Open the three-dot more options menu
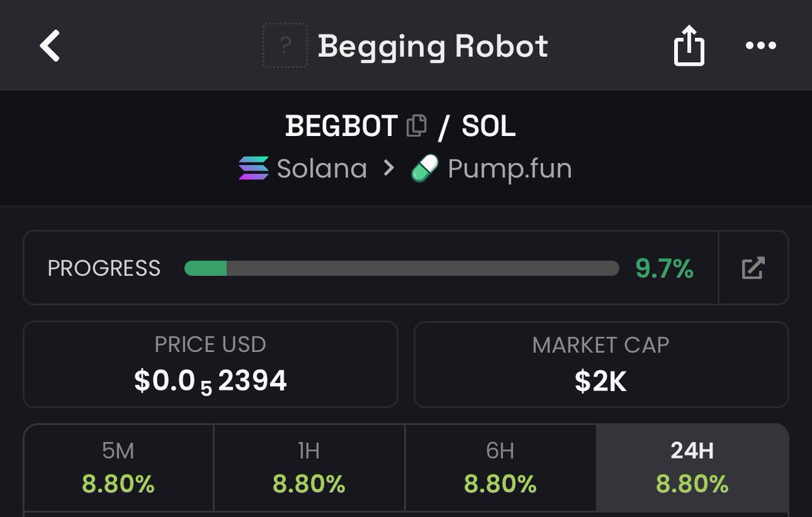The width and height of the screenshot is (812, 517). click(x=761, y=46)
